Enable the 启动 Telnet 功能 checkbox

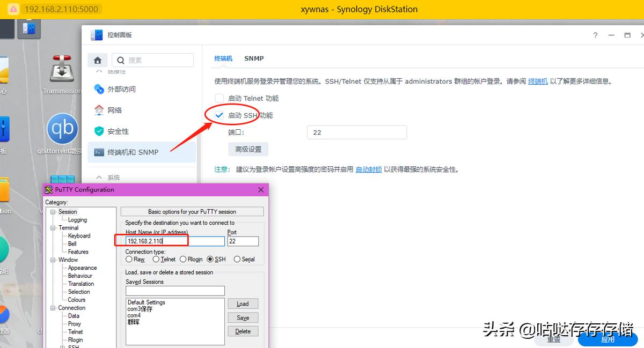tap(219, 98)
